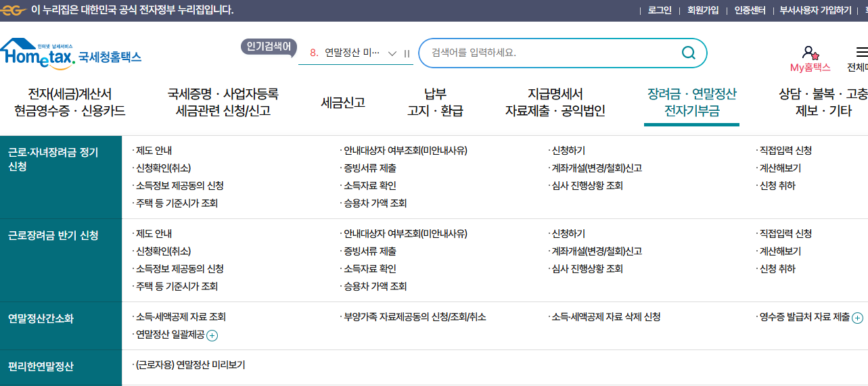Click 로그인 in the top bar
Viewport: 868px width, 386px height.
[x=660, y=10]
